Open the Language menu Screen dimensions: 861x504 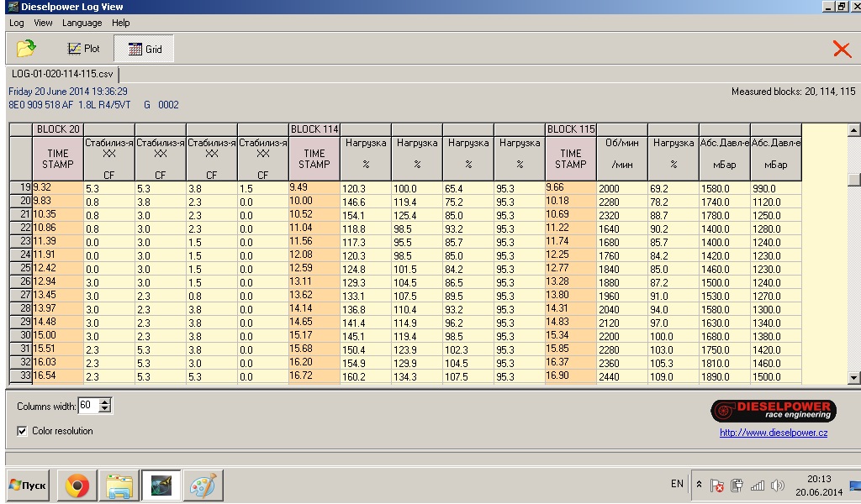tap(82, 23)
